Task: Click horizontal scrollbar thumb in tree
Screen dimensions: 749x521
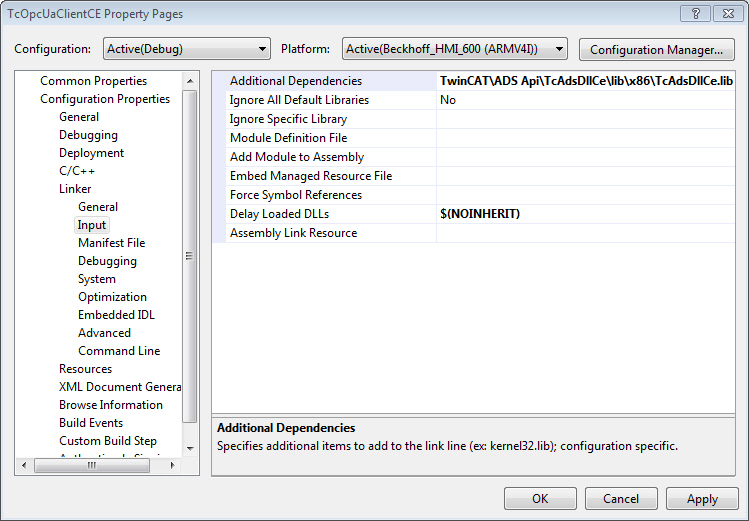Action: (92, 465)
